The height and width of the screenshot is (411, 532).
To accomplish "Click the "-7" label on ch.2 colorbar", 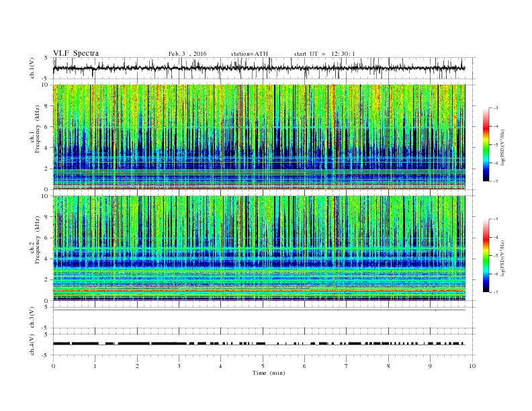I will tap(496, 292).
